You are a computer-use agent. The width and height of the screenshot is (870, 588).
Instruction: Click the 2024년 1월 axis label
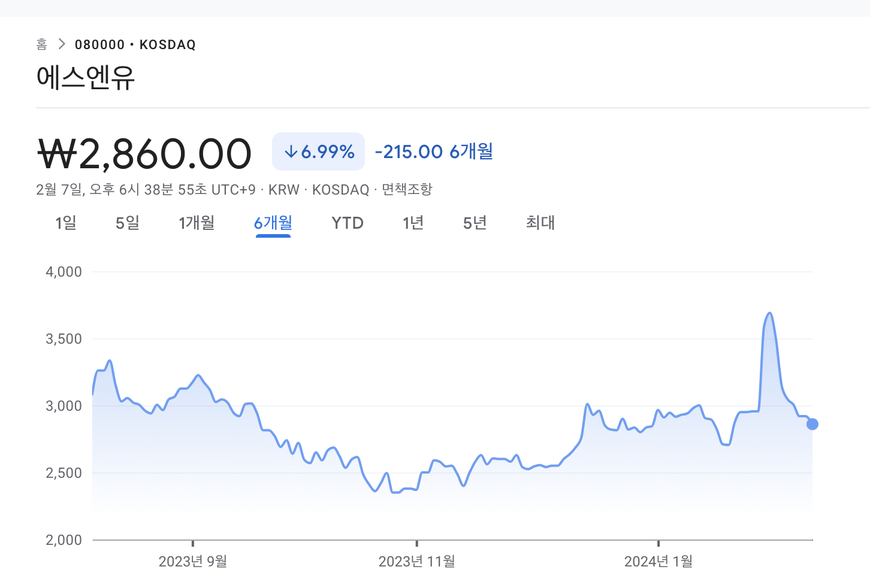(x=658, y=562)
